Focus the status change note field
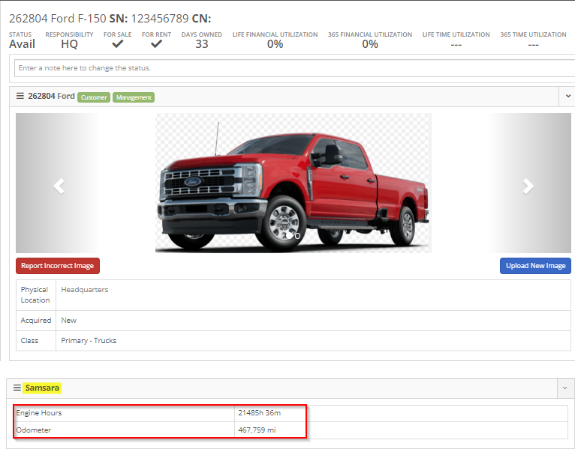This screenshot has width=575, height=449. tap(294, 68)
